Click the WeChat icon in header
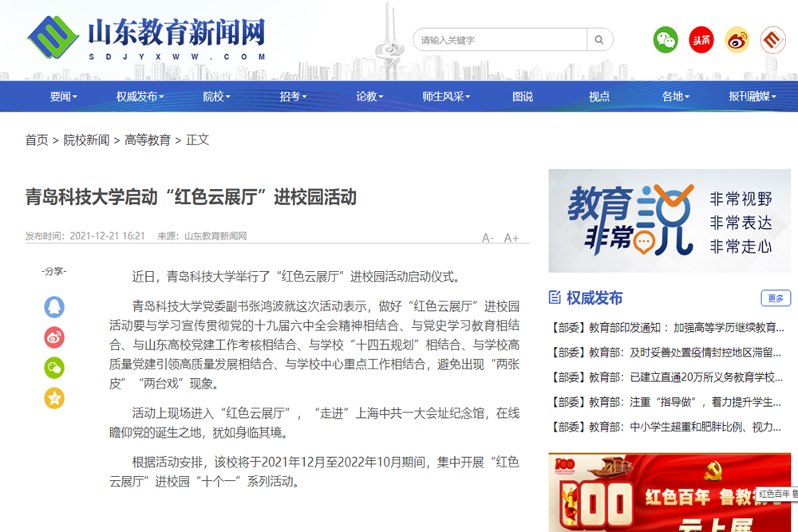This screenshot has height=532, width=798. 666,40
